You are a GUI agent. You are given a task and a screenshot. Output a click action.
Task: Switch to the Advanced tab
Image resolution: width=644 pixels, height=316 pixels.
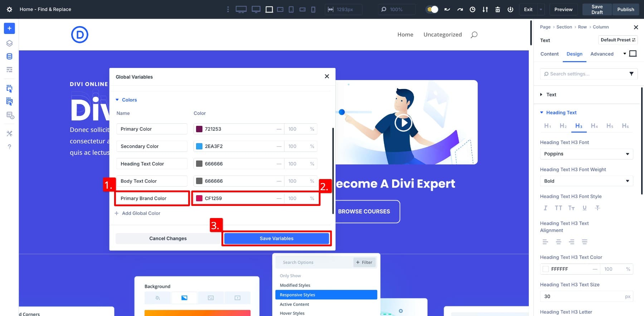[x=602, y=54]
